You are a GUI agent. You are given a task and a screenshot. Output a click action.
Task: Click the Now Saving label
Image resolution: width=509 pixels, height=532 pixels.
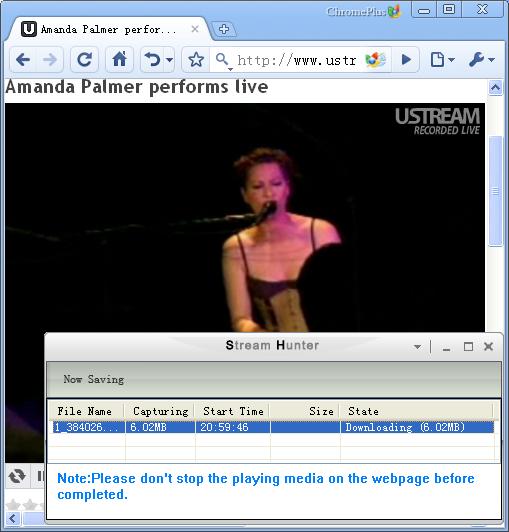94,379
